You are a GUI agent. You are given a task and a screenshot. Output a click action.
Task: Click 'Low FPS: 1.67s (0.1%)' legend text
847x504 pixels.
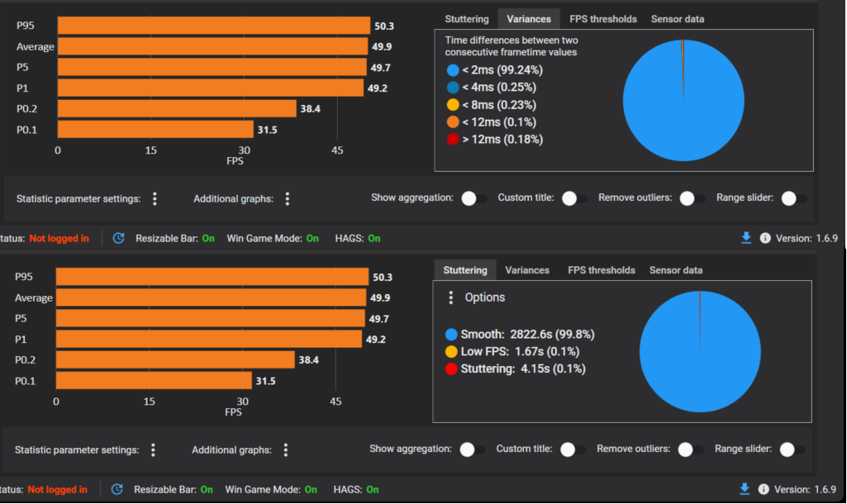[520, 352]
